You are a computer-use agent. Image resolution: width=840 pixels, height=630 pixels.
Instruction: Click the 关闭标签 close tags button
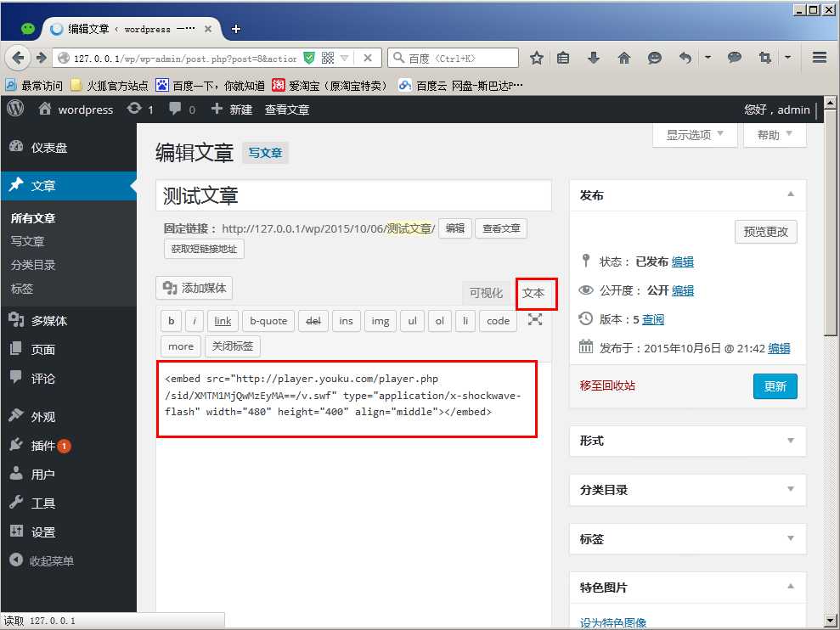[233, 346]
